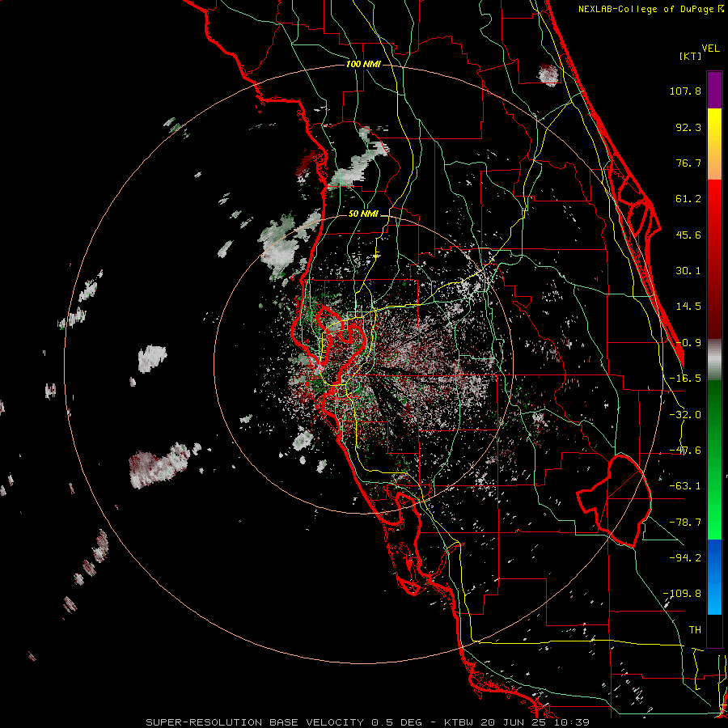Click the 100 NMI range ring label
Viewport: 728px width, 728px height.
point(363,64)
